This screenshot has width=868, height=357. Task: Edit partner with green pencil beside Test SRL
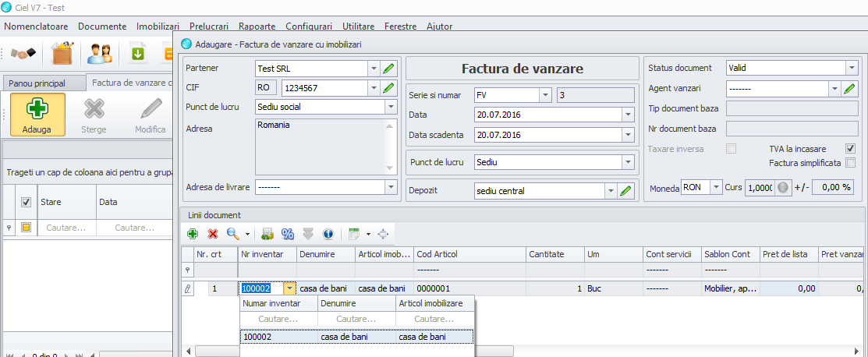[389, 69]
